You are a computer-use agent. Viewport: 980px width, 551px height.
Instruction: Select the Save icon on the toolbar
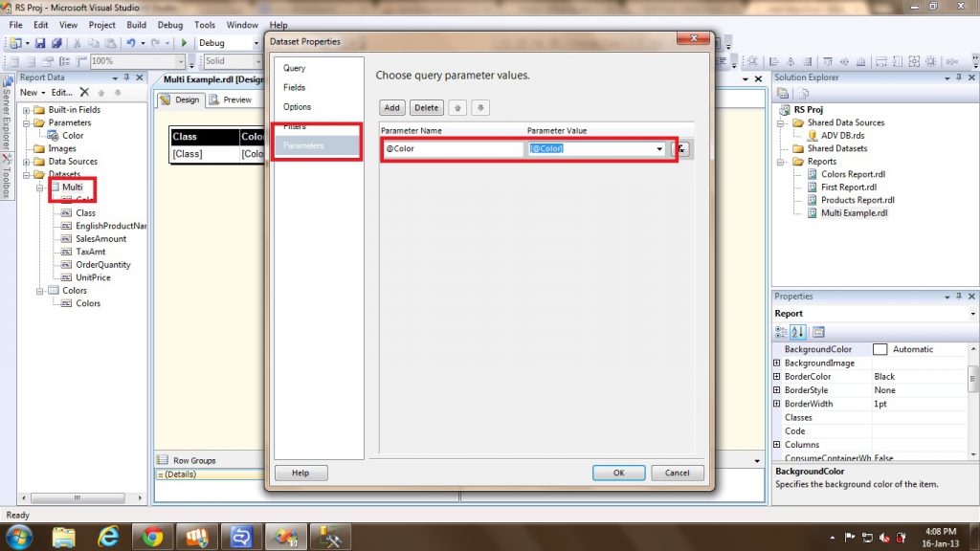(41, 43)
